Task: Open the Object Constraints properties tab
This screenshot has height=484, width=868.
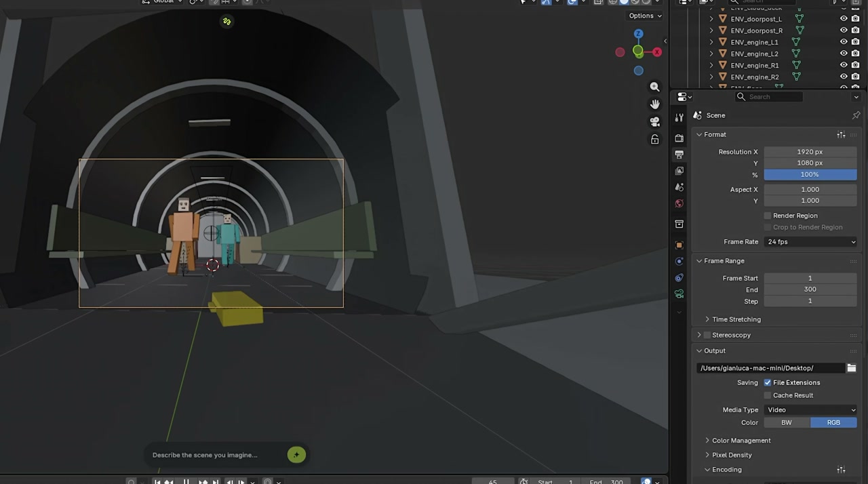Action: point(679,277)
